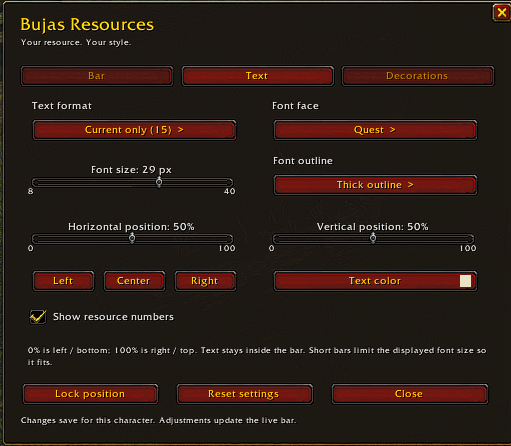Click the 'Bujas Resources' title
This screenshot has width=511, height=446.
click(x=87, y=25)
